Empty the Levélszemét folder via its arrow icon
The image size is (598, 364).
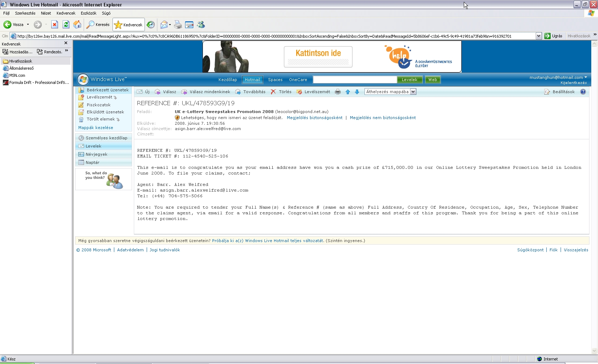click(x=115, y=97)
